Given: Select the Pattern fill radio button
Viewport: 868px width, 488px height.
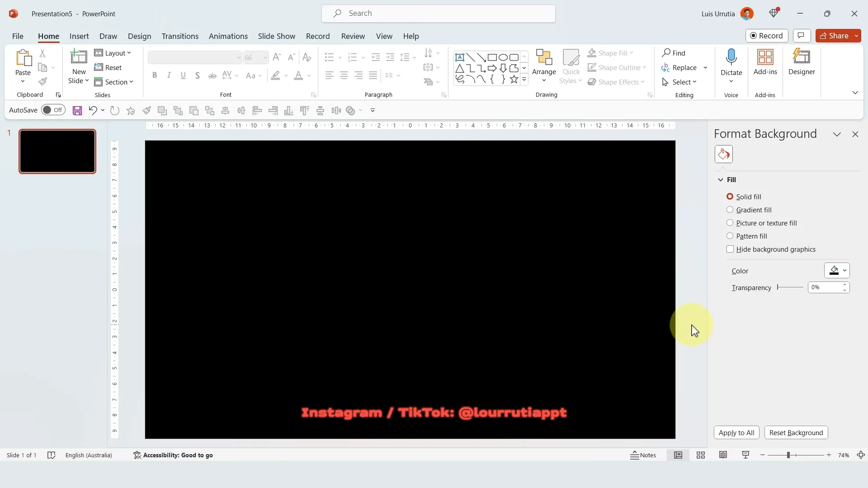Looking at the screenshot, I should [730, 236].
